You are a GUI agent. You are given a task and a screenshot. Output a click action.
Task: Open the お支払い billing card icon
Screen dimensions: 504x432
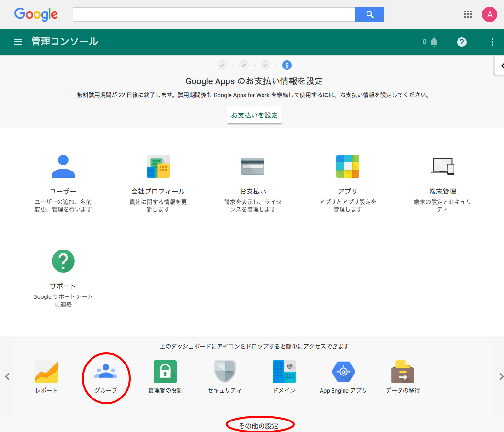click(253, 166)
